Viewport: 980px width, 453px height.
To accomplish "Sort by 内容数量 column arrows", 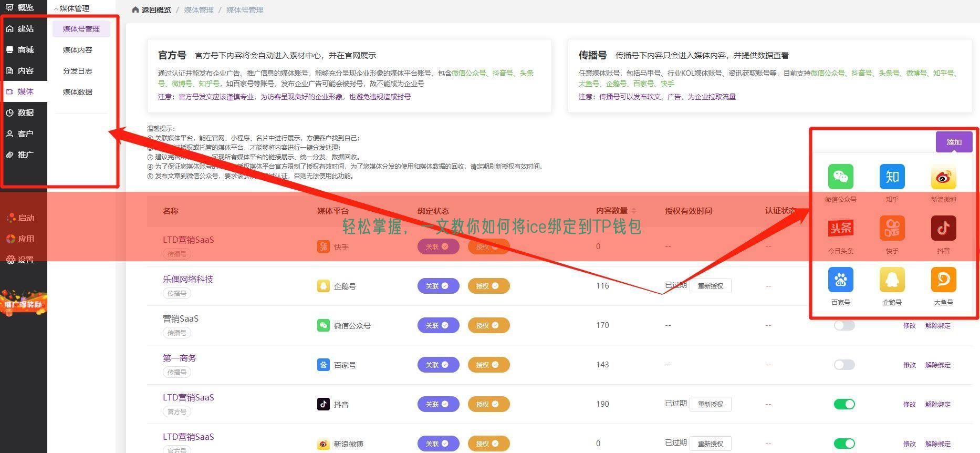I will pos(634,211).
